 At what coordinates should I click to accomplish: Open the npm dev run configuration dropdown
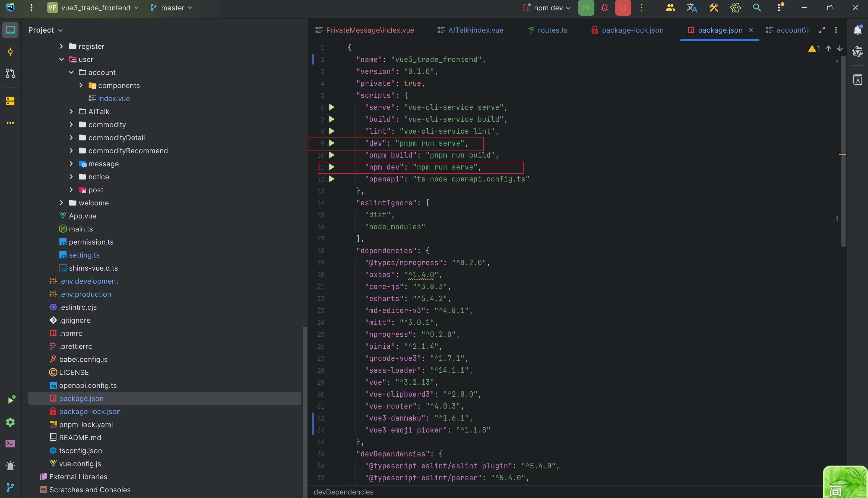coord(547,8)
